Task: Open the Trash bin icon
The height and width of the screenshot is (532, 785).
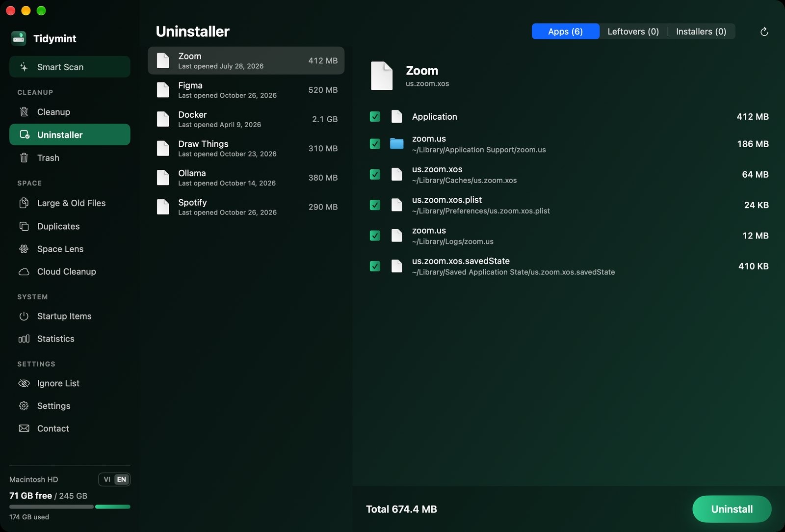Action: [24, 158]
